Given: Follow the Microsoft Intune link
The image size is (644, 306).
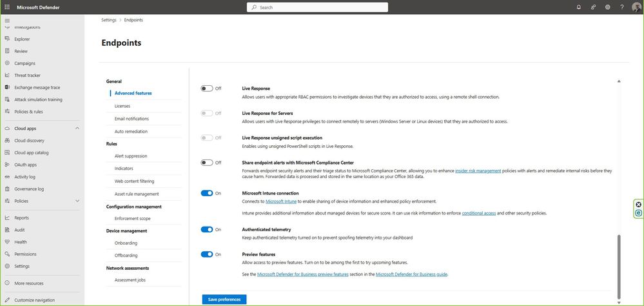Looking at the screenshot, I should [x=281, y=201].
